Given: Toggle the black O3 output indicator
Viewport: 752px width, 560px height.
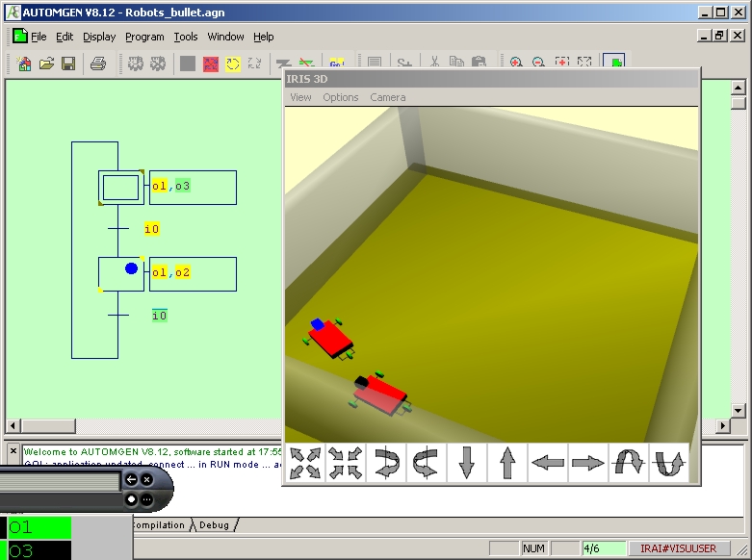Looking at the screenshot, I should click(x=39, y=550).
